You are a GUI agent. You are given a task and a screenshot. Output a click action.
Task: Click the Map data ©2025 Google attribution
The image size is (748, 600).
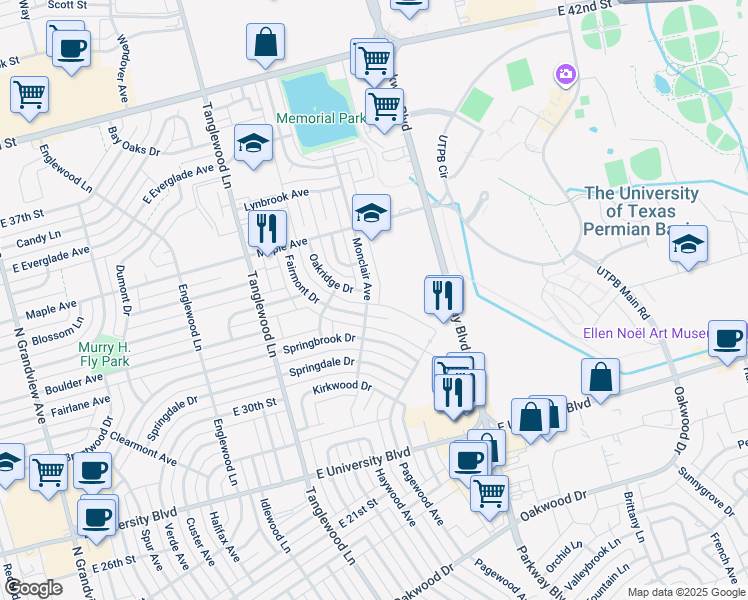685,592
